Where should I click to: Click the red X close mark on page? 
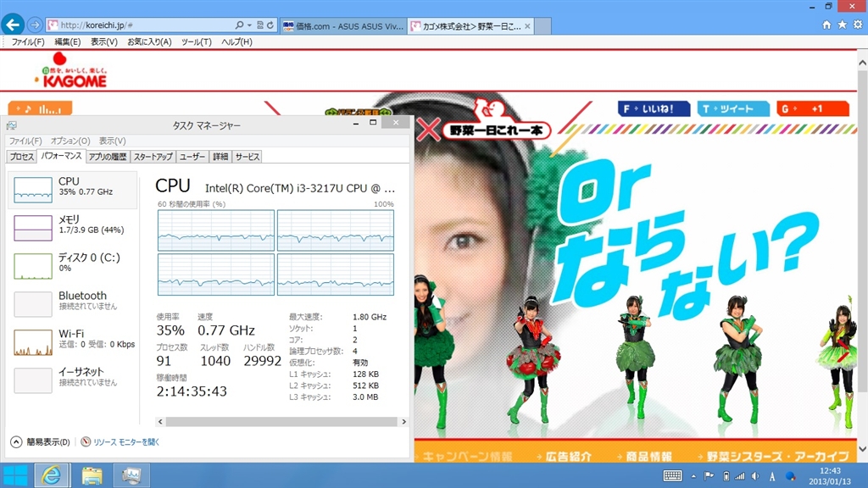click(428, 130)
